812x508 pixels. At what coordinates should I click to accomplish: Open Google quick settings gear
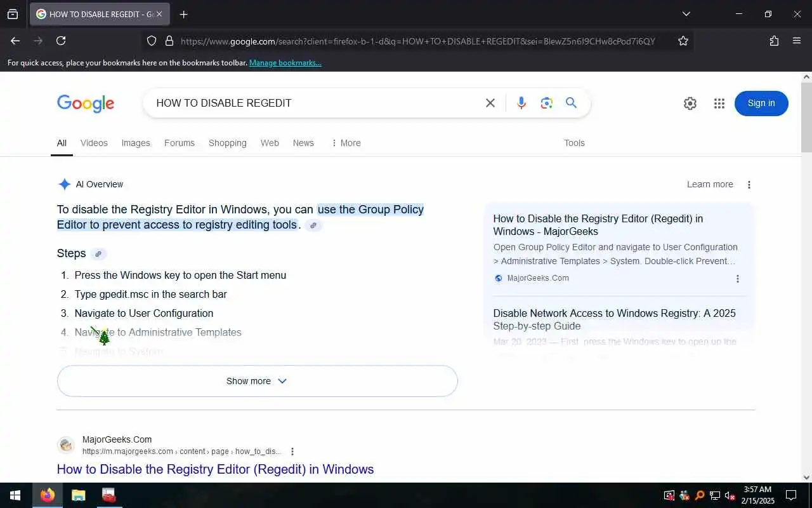pyautogui.click(x=690, y=104)
